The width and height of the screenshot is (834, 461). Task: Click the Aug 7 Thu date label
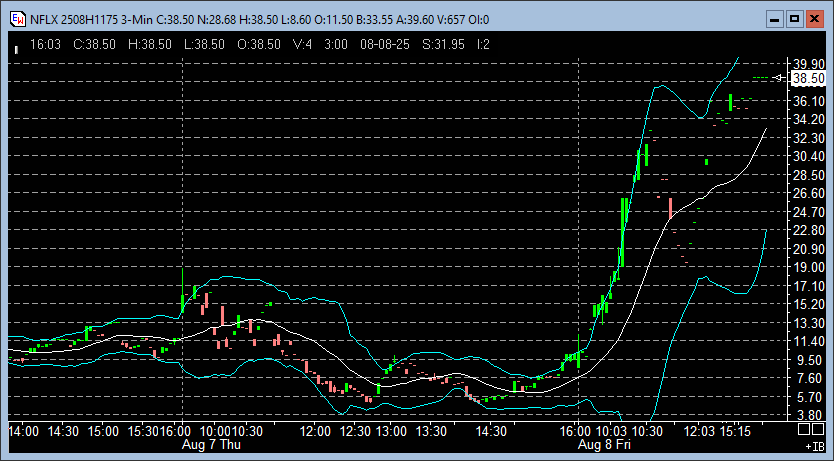211,445
